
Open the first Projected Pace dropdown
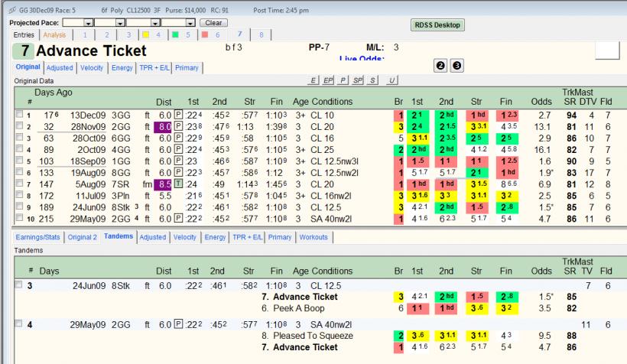coord(89,23)
